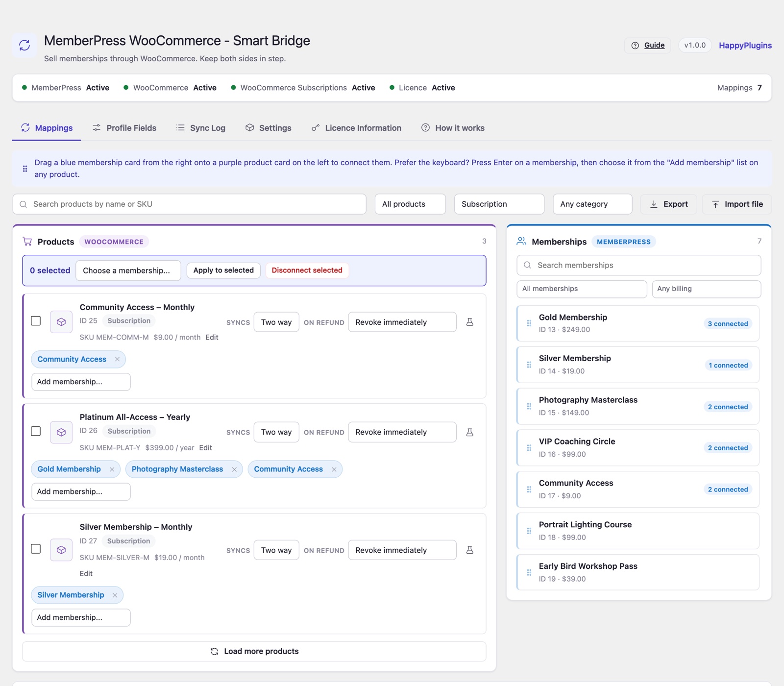The image size is (784, 686).
Task: Click the test flask icon for Community Access – Monthly
Action: (x=469, y=322)
